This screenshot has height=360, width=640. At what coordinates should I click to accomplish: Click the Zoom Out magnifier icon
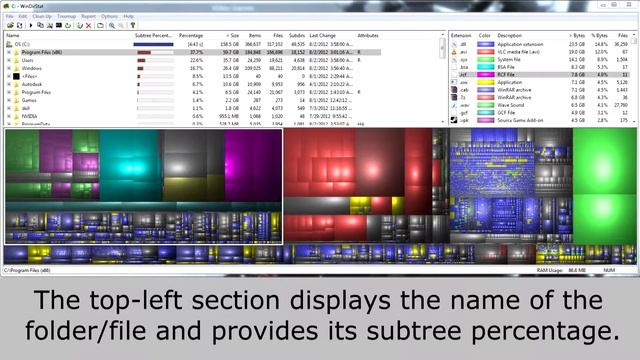click(x=121, y=25)
